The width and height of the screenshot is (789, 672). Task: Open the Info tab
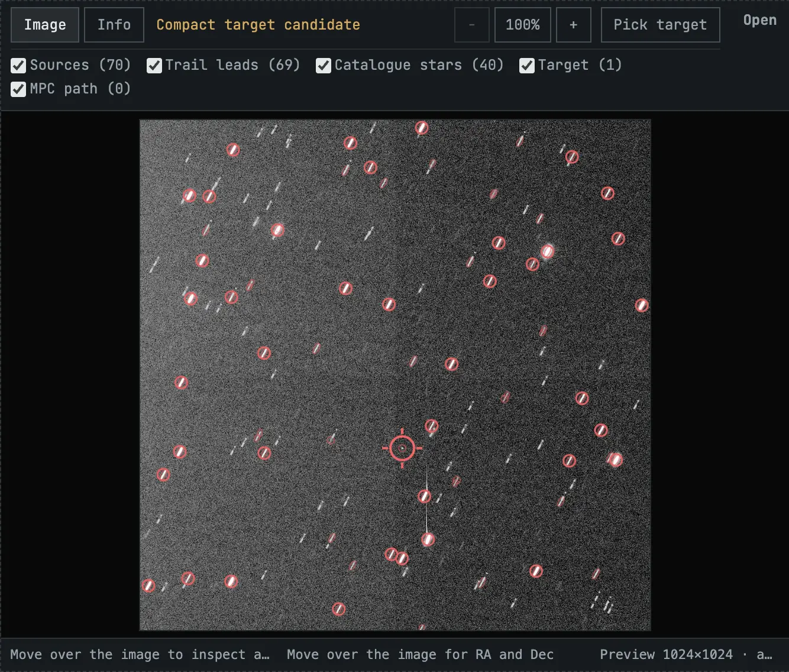click(114, 25)
